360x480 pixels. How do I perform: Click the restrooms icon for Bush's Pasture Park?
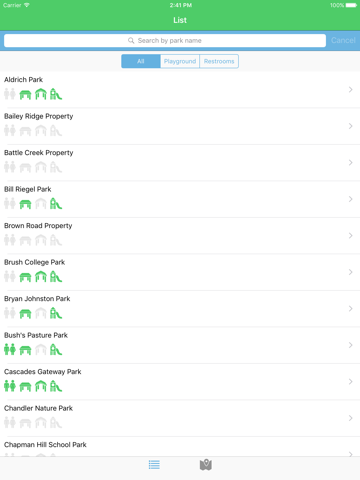(10, 349)
